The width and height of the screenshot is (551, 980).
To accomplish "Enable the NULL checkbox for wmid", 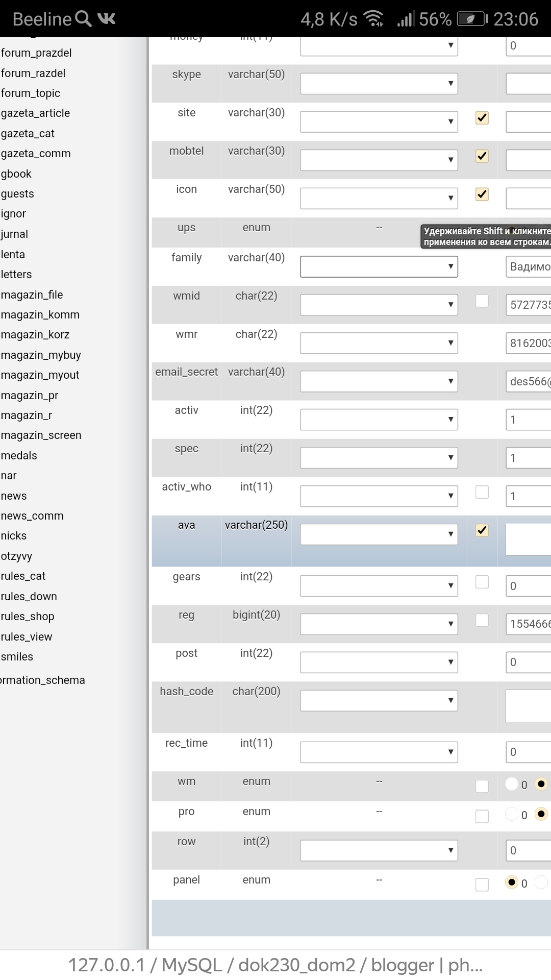I will (x=482, y=301).
